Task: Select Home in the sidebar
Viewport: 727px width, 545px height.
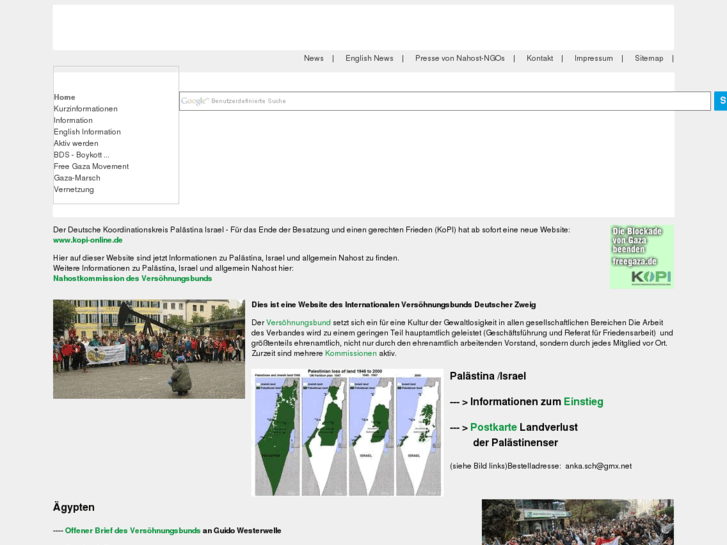Action: pyautogui.click(x=64, y=97)
